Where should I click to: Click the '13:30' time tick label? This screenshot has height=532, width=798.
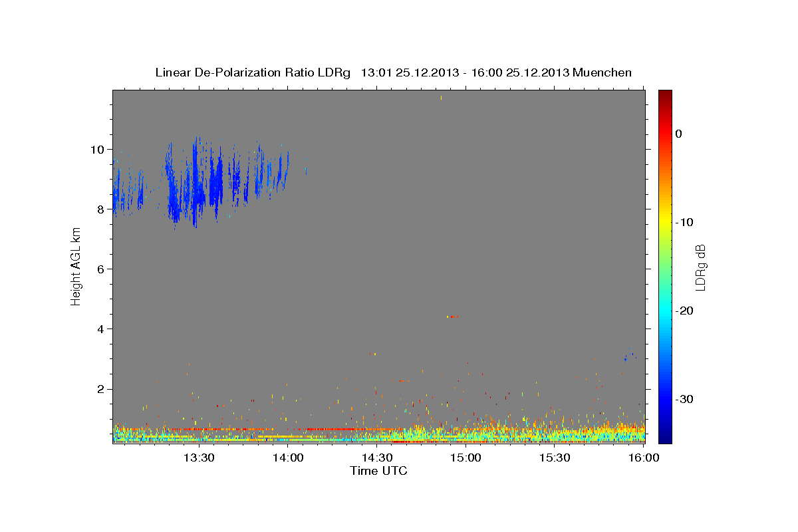pyautogui.click(x=198, y=458)
